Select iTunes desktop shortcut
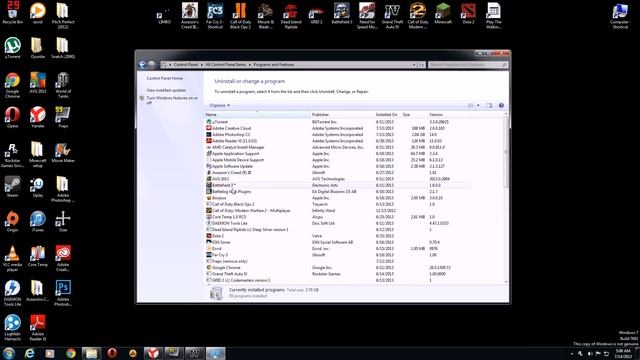 pyautogui.click(x=38, y=222)
